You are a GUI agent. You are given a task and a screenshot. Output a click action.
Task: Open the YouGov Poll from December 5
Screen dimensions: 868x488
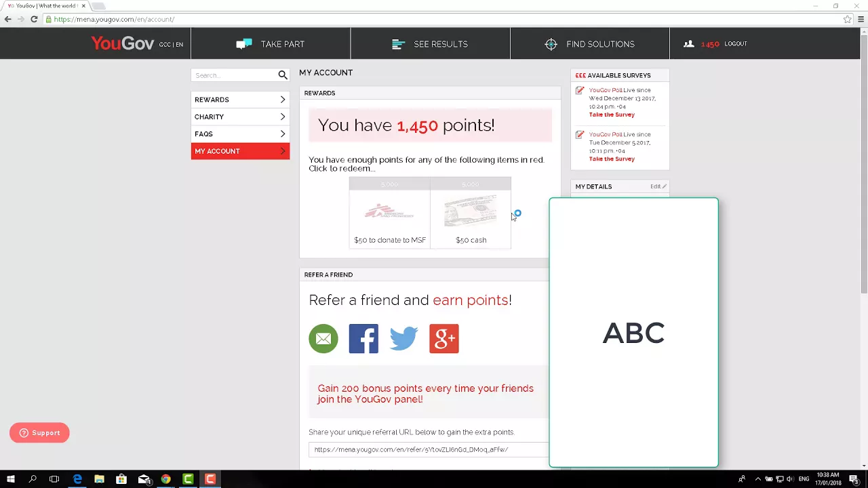606,134
